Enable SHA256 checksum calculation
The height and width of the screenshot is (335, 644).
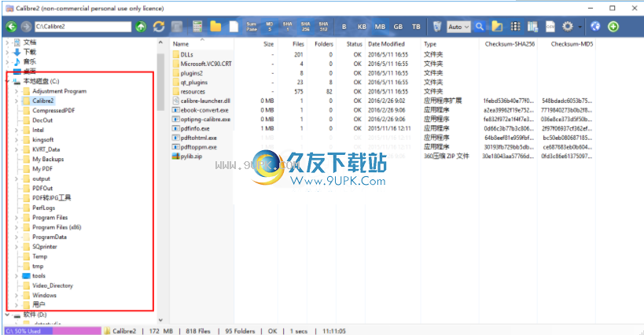pyautogui.click(x=306, y=27)
